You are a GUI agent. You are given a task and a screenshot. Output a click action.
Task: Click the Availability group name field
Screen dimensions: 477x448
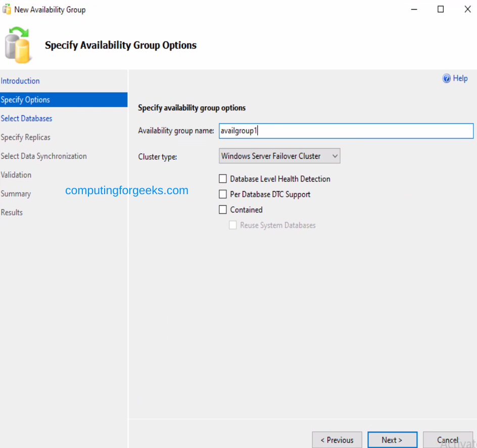[x=346, y=130]
